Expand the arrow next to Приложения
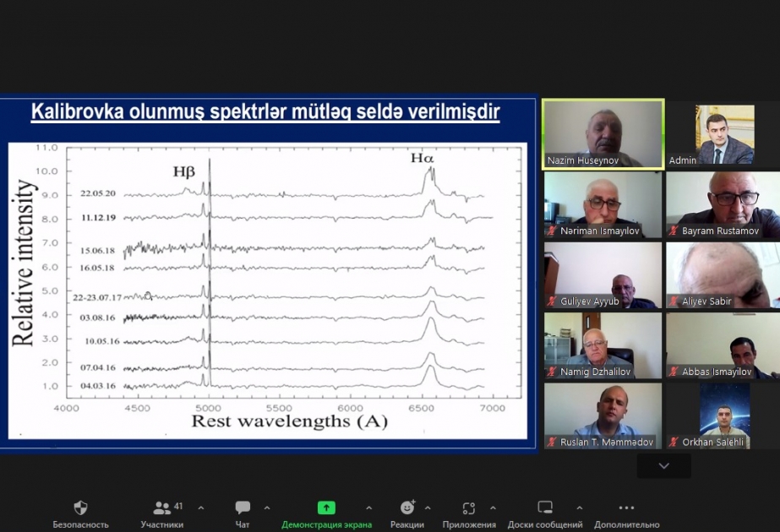Screen dimensions: 780x532 pyautogui.click(x=493, y=508)
